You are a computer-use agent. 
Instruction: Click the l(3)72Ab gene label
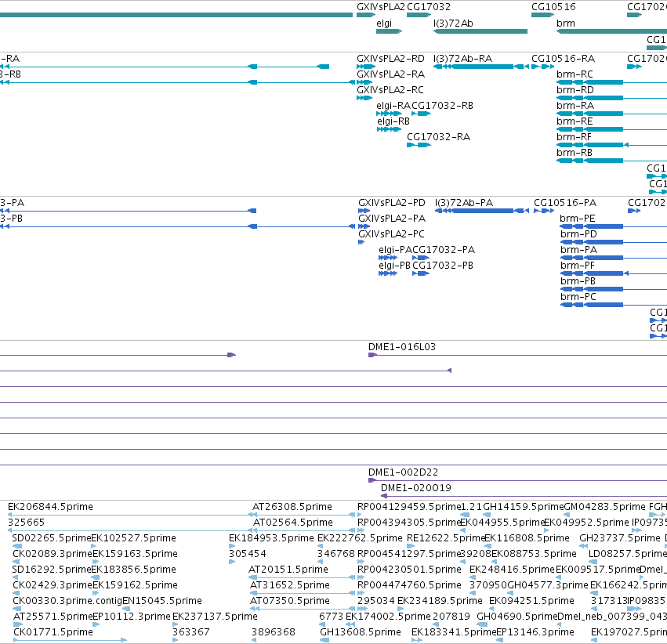coord(453,24)
